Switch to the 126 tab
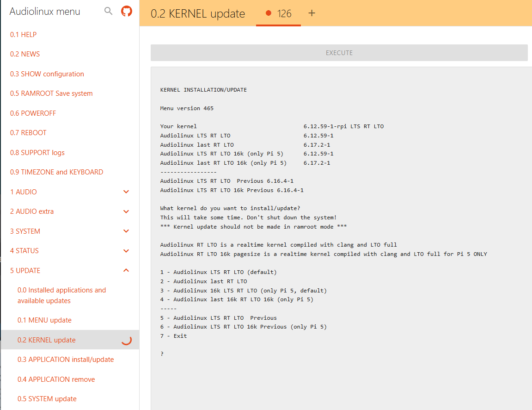532x410 pixels. pos(279,13)
